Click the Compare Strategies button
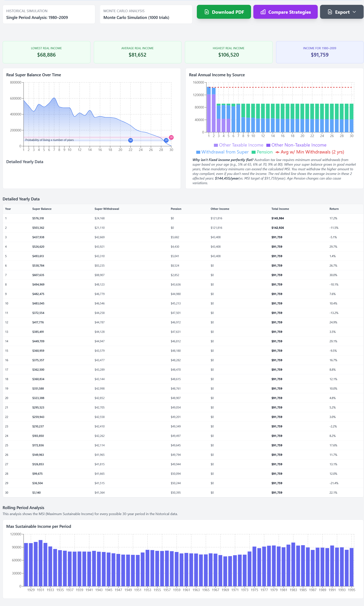This screenshot has width=364, height=606. point(285,12)
